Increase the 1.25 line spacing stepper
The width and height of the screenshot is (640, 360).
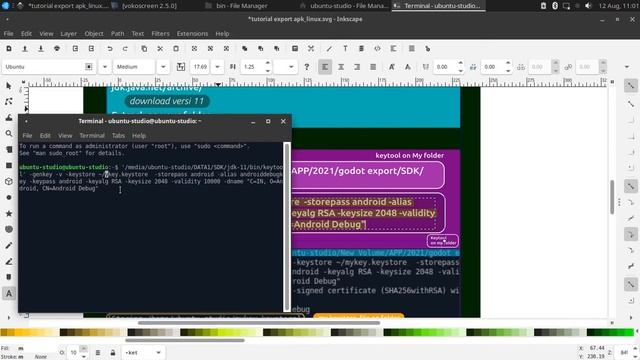click(x=268, y=63)
